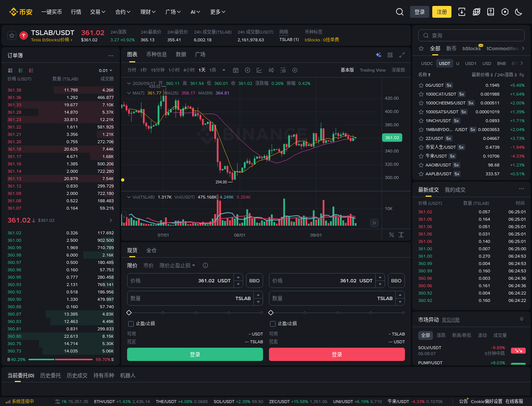Change candlestick chart style icon
The height and width of the screenshot is (406, 532).
coord(271,70)
